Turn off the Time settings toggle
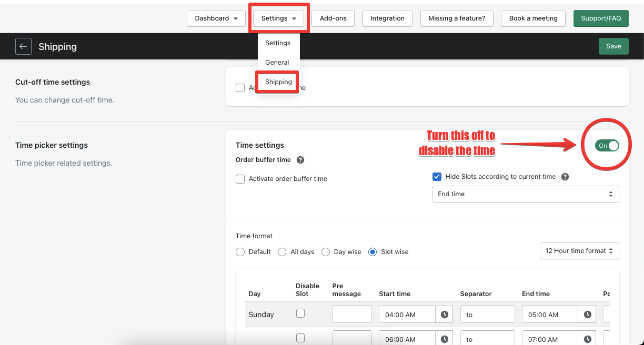This screenshot has height=345, width=644. pyautogui.click(x=607, y=146)
